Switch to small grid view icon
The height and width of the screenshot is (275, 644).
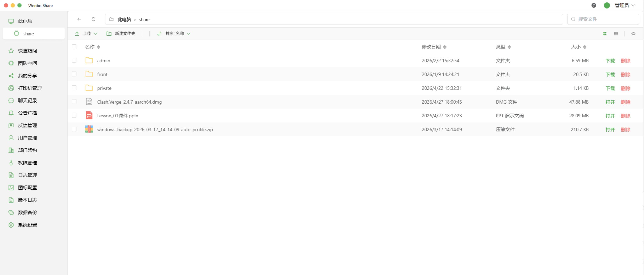point(616,33)
